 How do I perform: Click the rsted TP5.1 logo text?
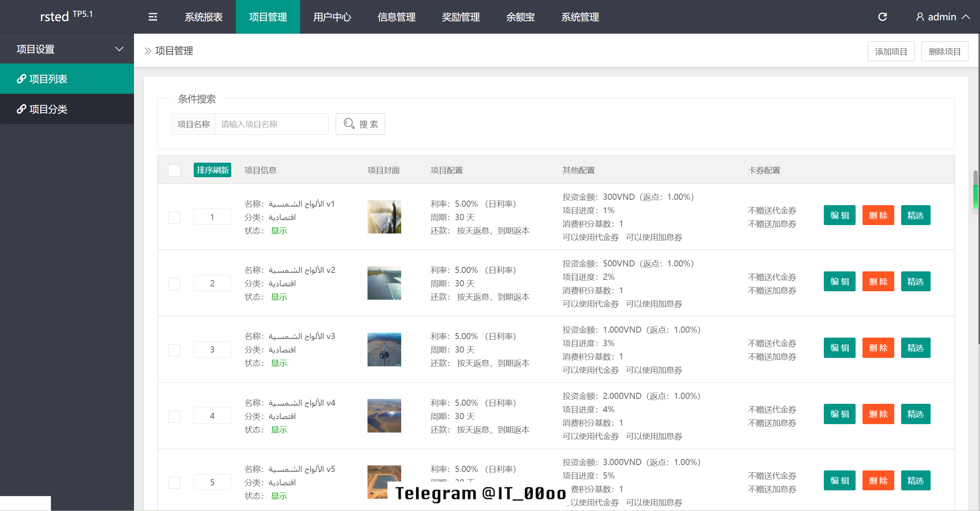point(67,16)
